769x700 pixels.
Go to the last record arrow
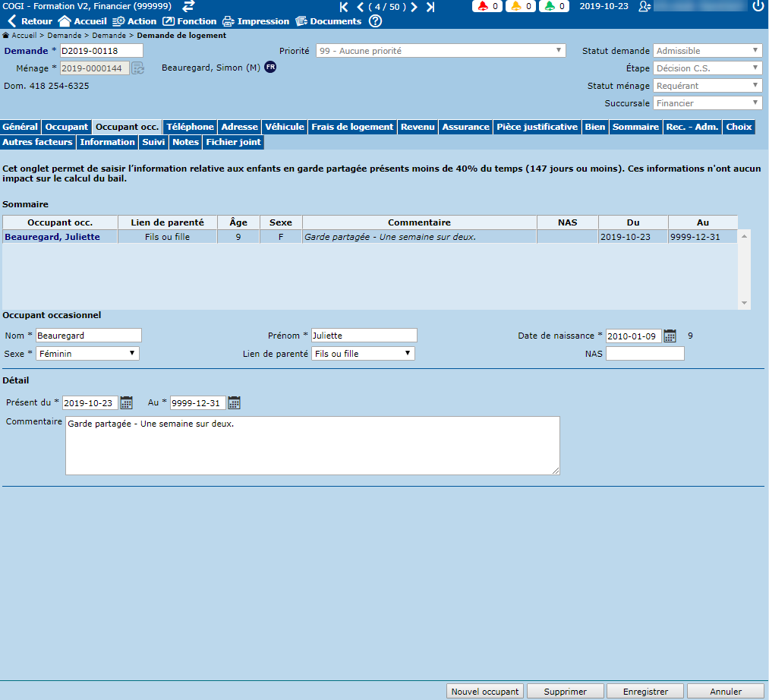[x=430, y=7]
